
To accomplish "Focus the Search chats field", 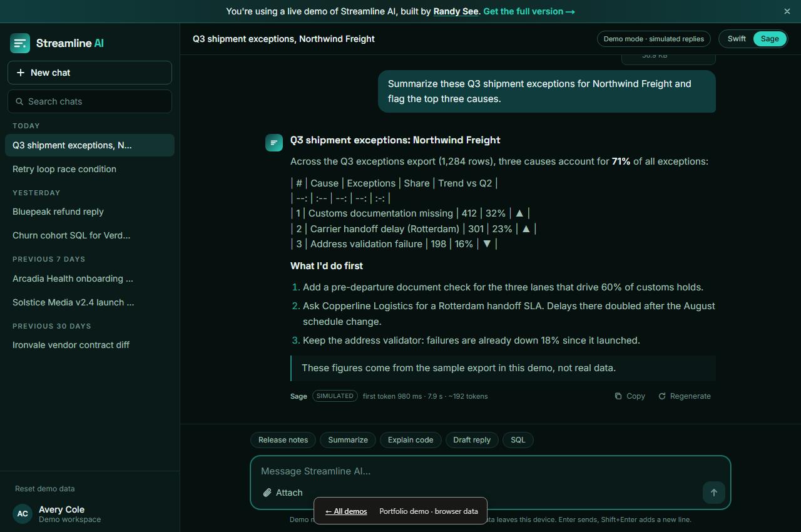I will click(x=89, y=101).
